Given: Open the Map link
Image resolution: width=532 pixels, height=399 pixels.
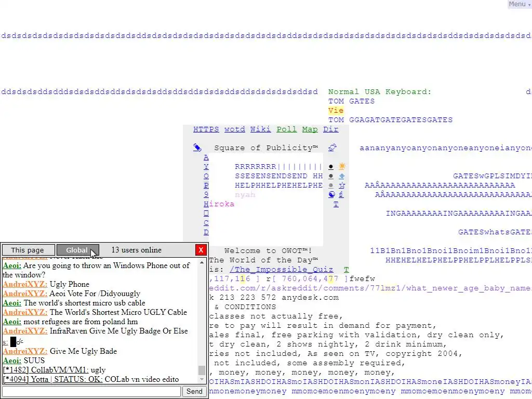Looking at the screenshot, I should click(310, 129).
